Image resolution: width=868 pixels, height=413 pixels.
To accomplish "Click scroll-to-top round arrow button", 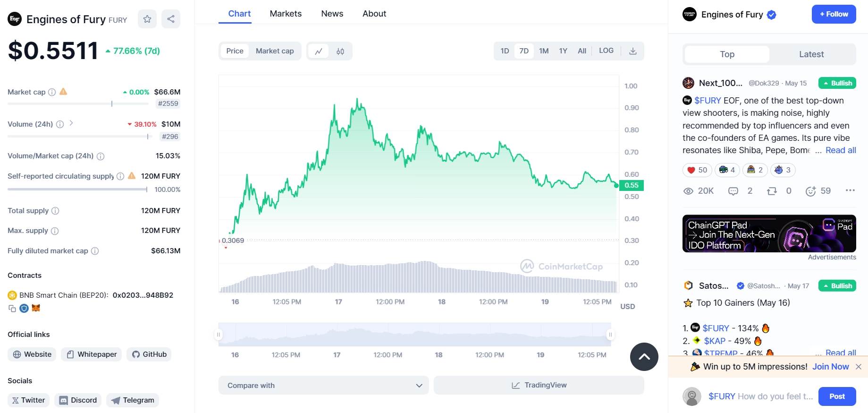I will [644, 357].
